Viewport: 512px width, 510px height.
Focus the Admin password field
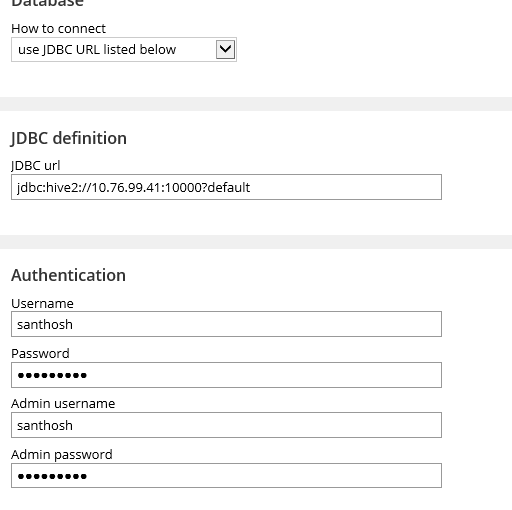tap(226, 476)
